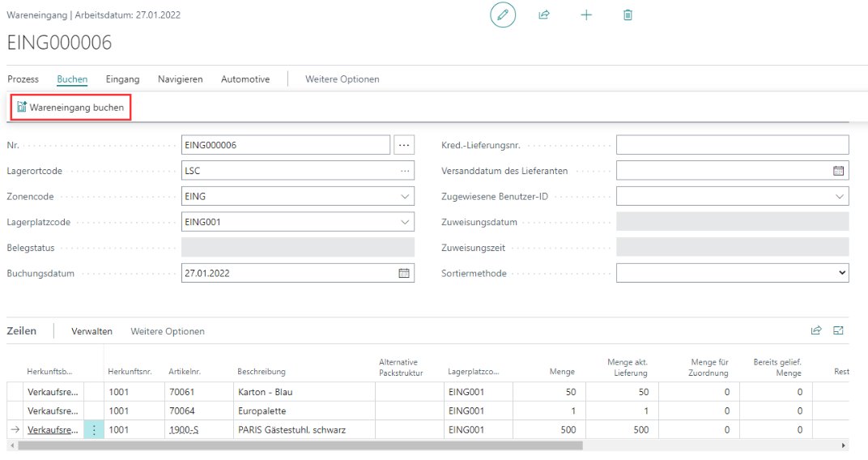868x460 pixels.
Task: Expand Zeilen section to full screen
Action: point(839,330)
